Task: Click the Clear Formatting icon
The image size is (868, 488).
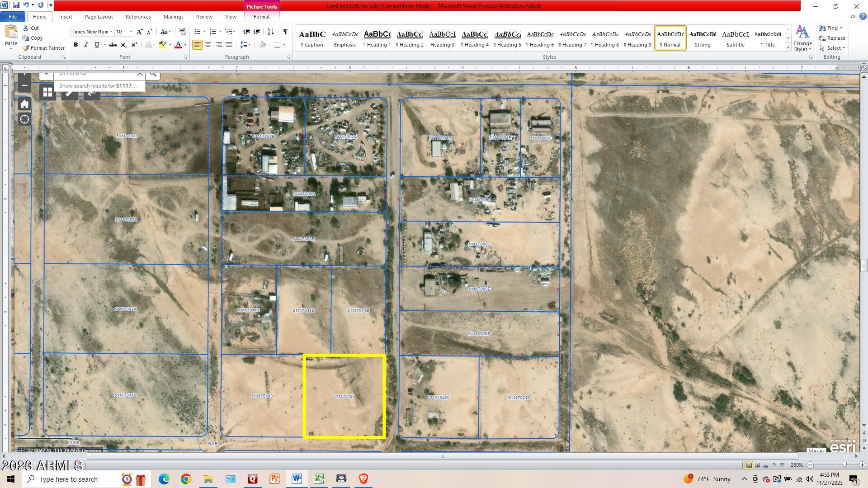Action: pyautogui.click(x=183, y=32)
